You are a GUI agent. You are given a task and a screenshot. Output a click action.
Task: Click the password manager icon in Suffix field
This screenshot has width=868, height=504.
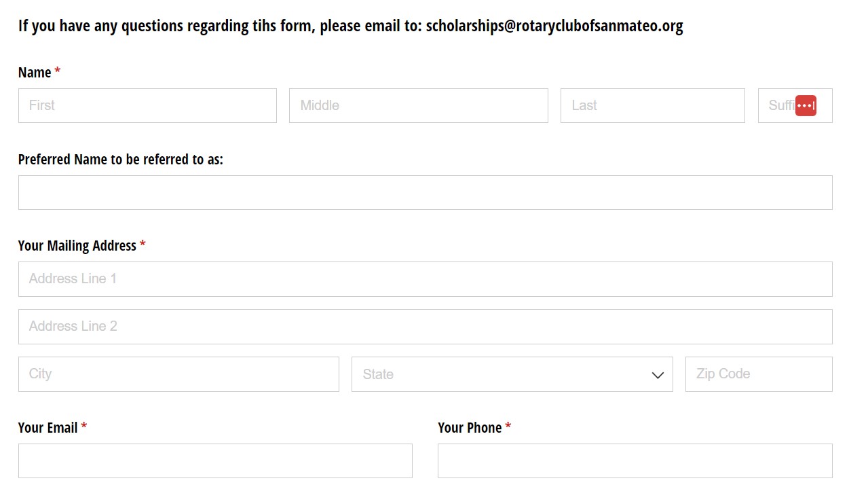pos(806,106)
